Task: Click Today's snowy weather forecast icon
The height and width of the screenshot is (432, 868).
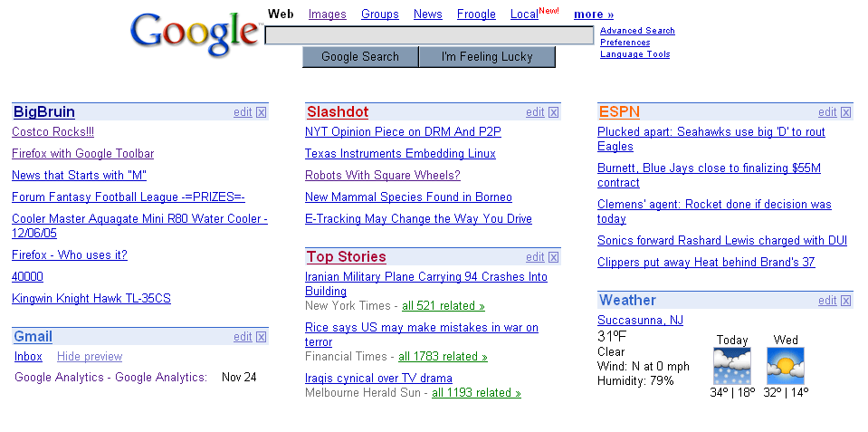Action: [x=732, y=366]
